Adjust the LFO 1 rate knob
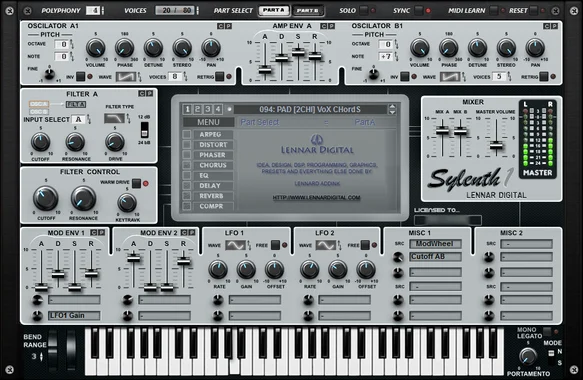 coord(218,270)
